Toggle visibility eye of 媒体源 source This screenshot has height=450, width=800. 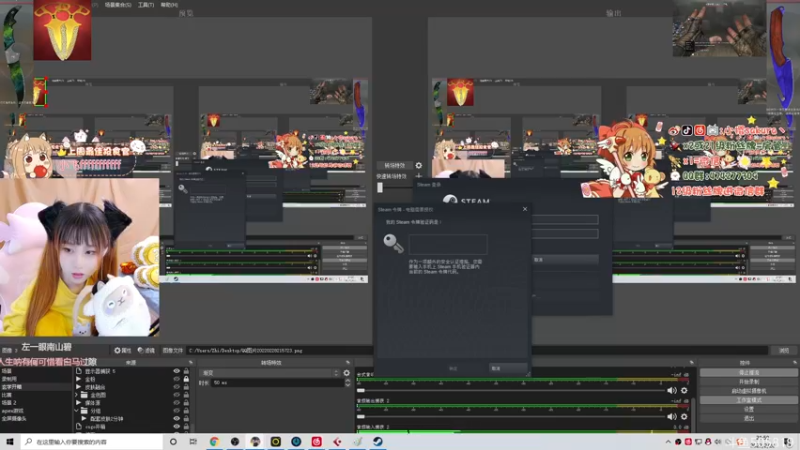177,403
